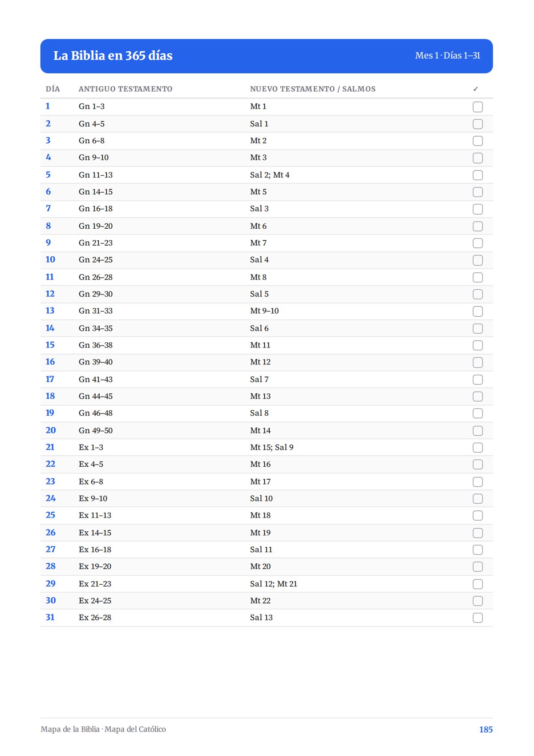The image size is (534, 756).
Task: Tick the checkbox in the Gn 41–43 row
Action: 477,380
